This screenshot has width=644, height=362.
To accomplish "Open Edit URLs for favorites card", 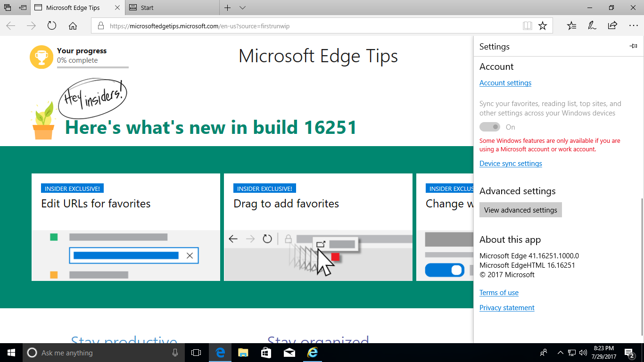I will tap(126, 227).
